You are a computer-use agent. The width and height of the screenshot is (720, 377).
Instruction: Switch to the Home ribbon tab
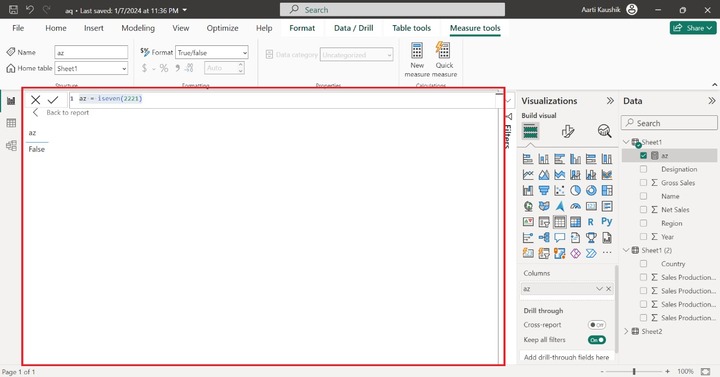tap(56, 28)
